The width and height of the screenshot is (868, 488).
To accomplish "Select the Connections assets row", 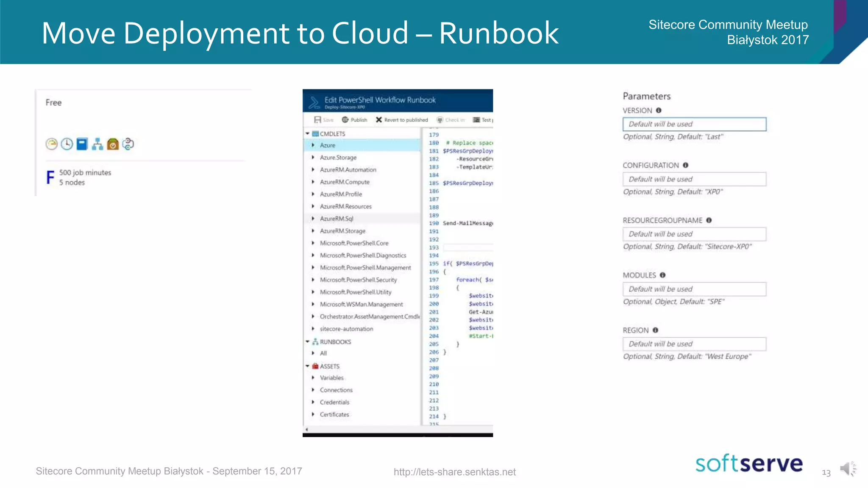I will 362,390.
